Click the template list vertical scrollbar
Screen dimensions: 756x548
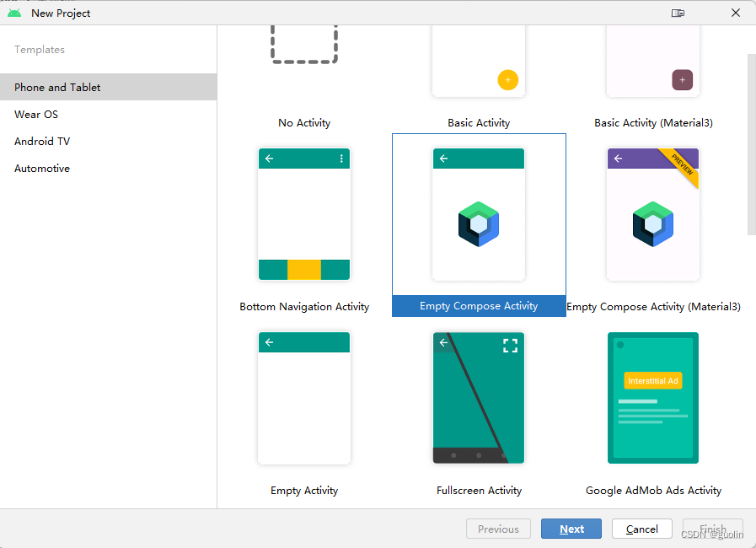pos(752,145)
